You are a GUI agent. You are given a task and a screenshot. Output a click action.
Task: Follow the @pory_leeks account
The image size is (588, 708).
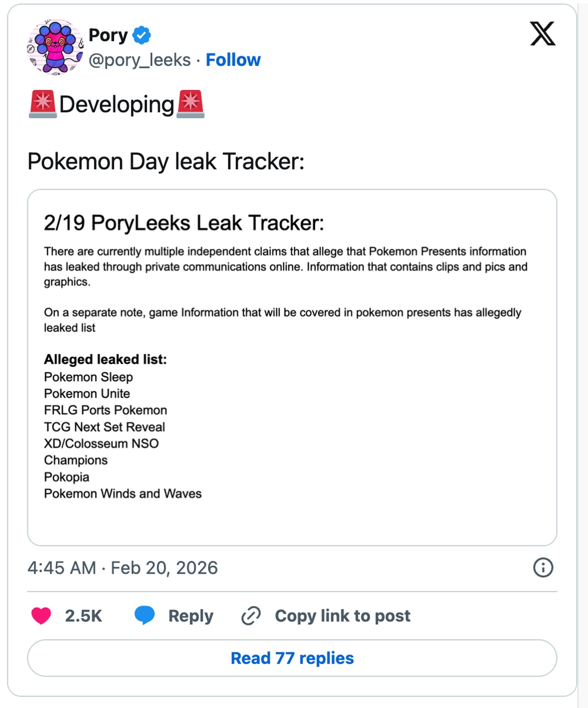click(233, 60)
